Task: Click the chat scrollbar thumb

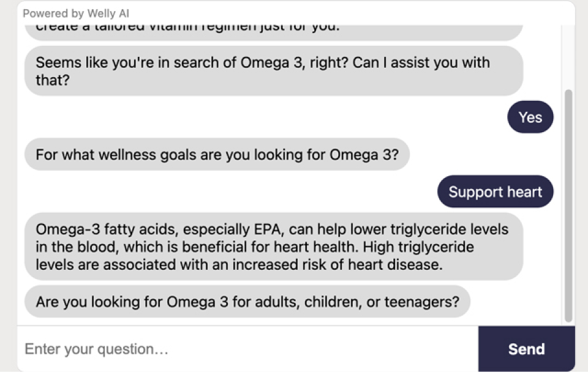Action: tap(568, 205)
